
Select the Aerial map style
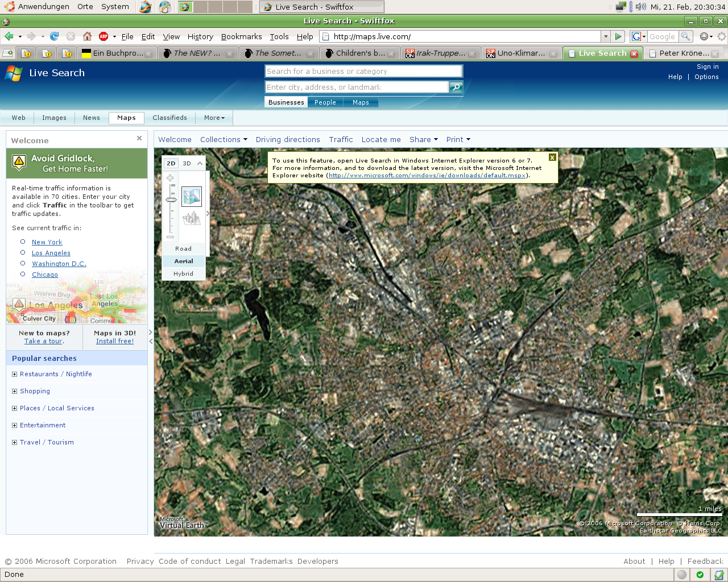coord(183,261)
